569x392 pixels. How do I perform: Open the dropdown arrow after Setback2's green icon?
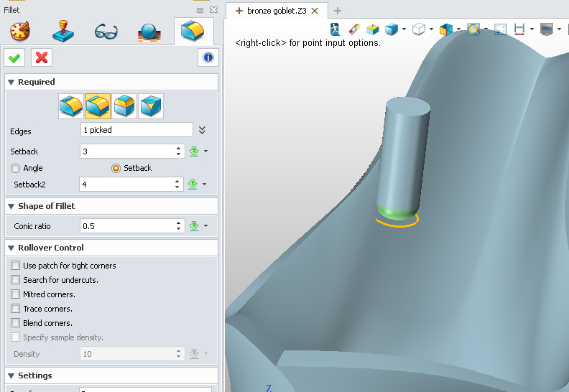click(204, 185)
